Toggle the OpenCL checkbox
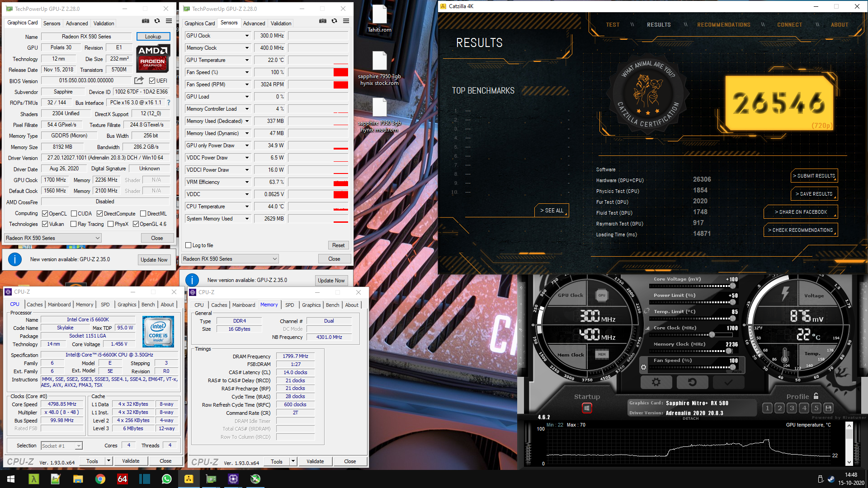The image size is (868, 488). point(45,214)
